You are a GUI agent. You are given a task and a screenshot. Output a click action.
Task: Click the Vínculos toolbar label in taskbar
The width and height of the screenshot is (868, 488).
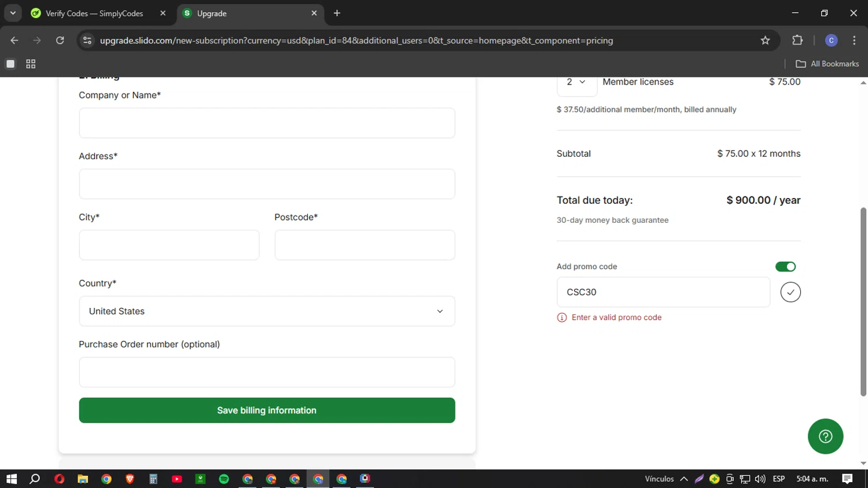coord(659,479)
